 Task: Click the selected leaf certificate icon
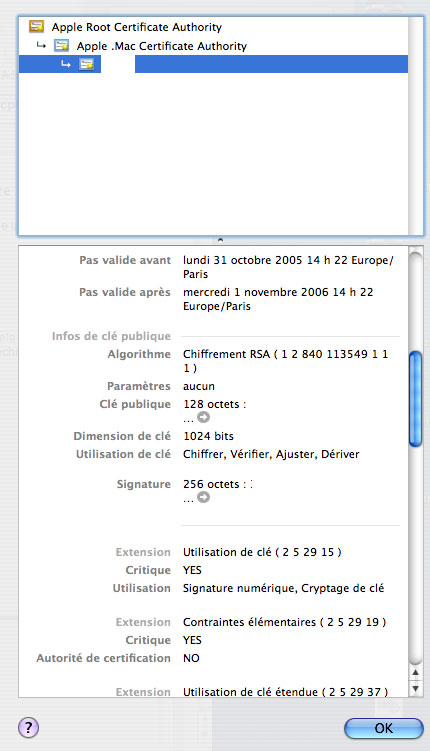pyautogui.click(x=86, y=64)
